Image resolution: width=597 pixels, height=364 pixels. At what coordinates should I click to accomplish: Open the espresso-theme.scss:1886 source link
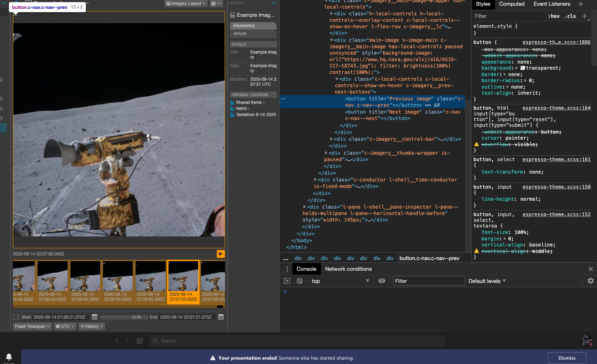(556, 42)
